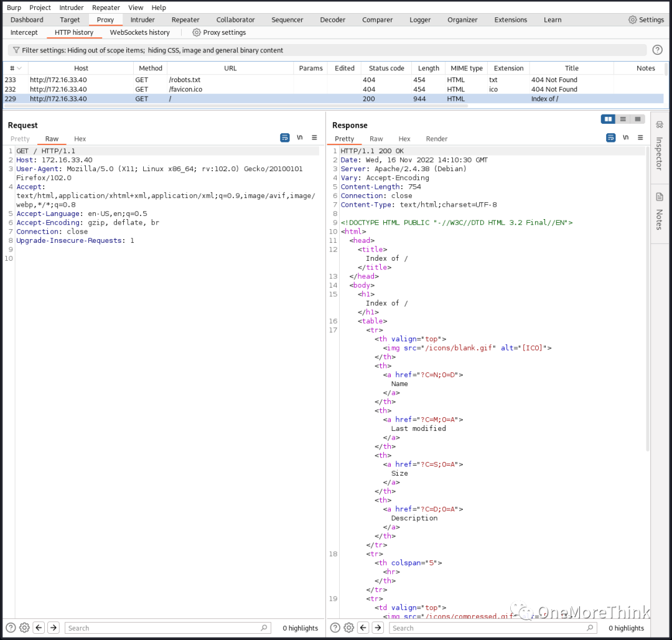Sort by Method column header
Image resolution: width=672 pixels, height=640 pixels.
pos(151,68)
